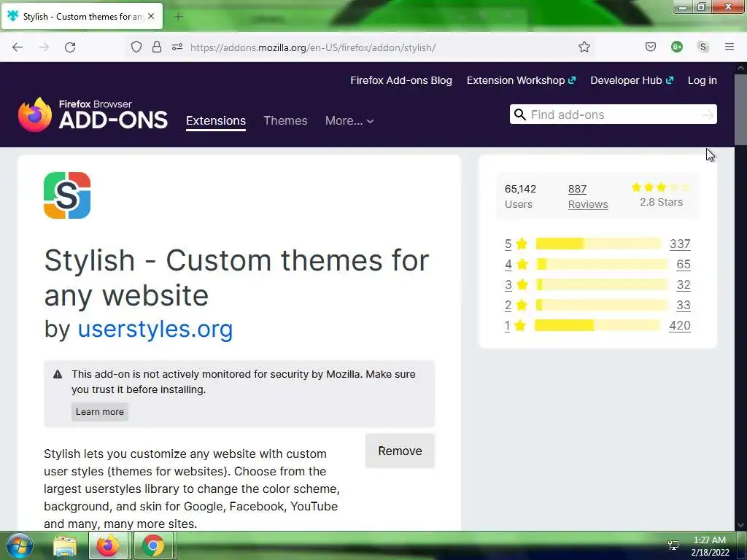Click the 2.8 Stars rating text
Screen dimensions: 747x560
click(x=661, y=203)
